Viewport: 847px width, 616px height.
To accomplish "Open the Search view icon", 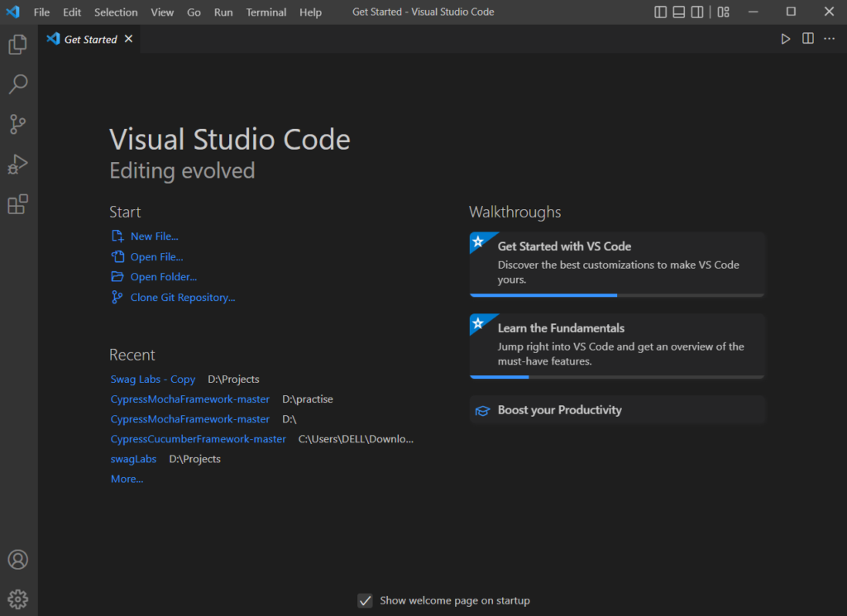I will (x=18, y=84).
